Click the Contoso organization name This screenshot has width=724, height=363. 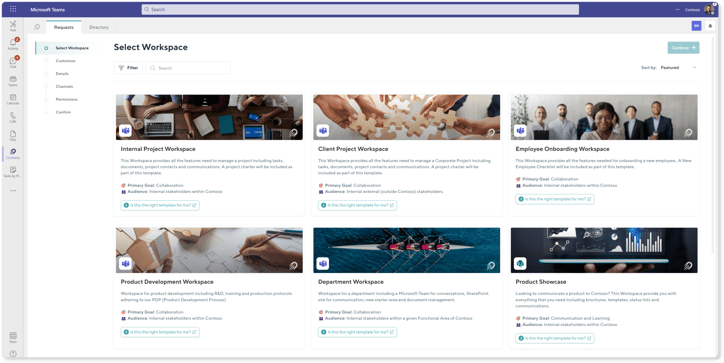coord(692,9)
